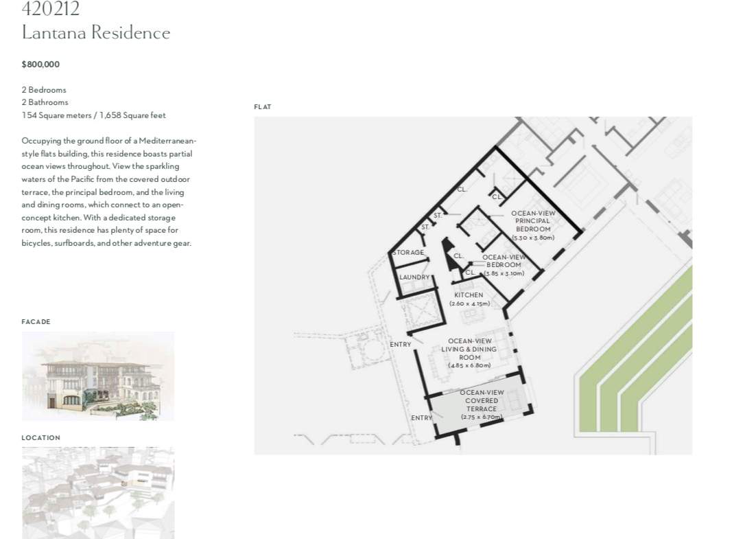Click the LAUNDRY room label

tap(414, 277)
